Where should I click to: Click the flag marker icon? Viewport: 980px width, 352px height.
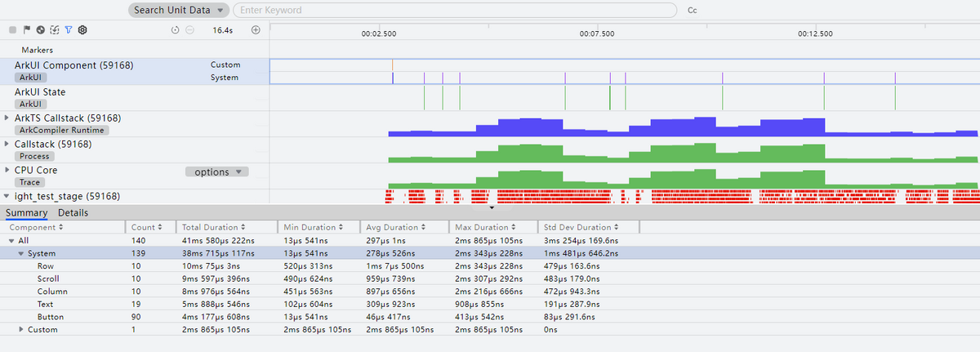(26, 29)
